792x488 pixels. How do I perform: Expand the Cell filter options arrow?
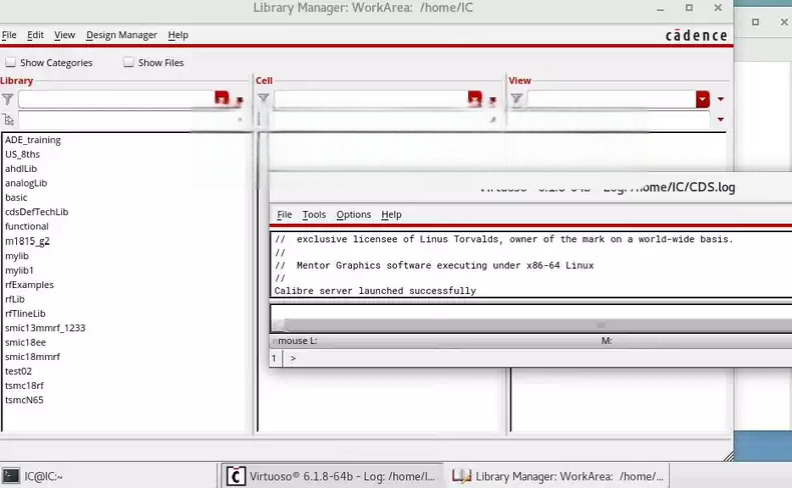point(492,100)
